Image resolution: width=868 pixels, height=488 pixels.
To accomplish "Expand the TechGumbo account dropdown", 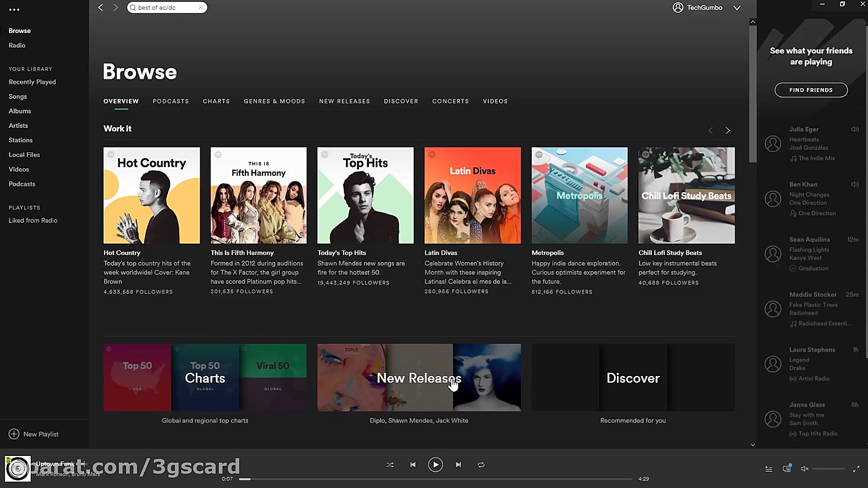I will point(737,8).
